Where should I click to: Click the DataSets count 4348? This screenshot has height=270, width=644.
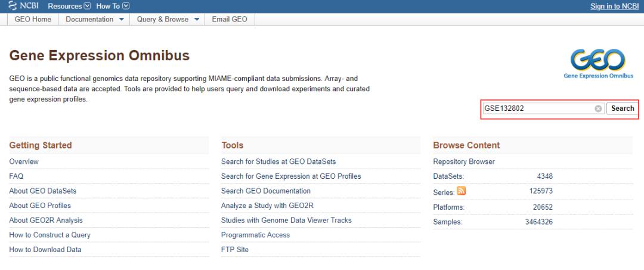click(x=545, y=176)
